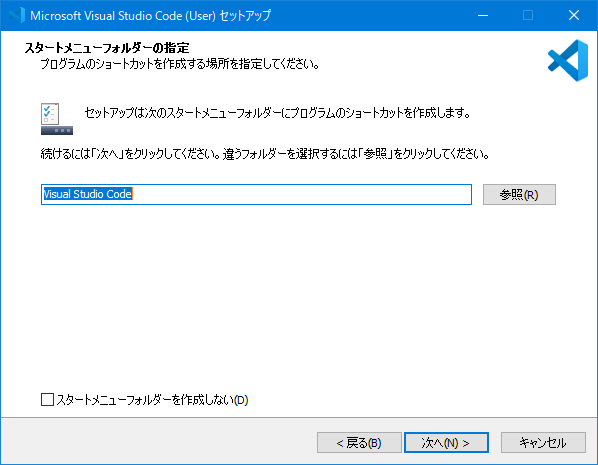Screen dimensions: 598x465
Task: Click the スタートメニューフォルダーの指定 heading
Action: [x=107, y=48]
